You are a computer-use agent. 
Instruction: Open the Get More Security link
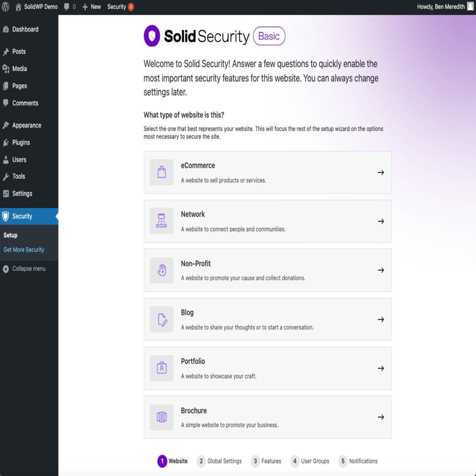[x=24, y=250]
